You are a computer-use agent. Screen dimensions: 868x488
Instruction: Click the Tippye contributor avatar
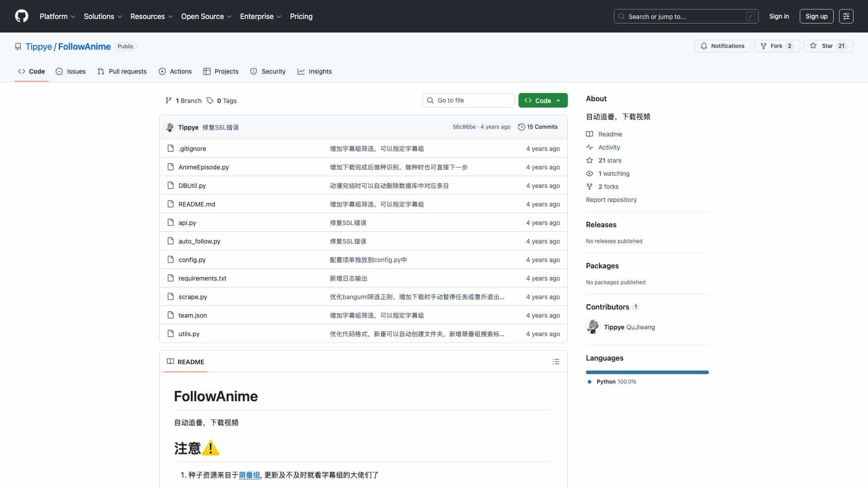click(593, 327)
